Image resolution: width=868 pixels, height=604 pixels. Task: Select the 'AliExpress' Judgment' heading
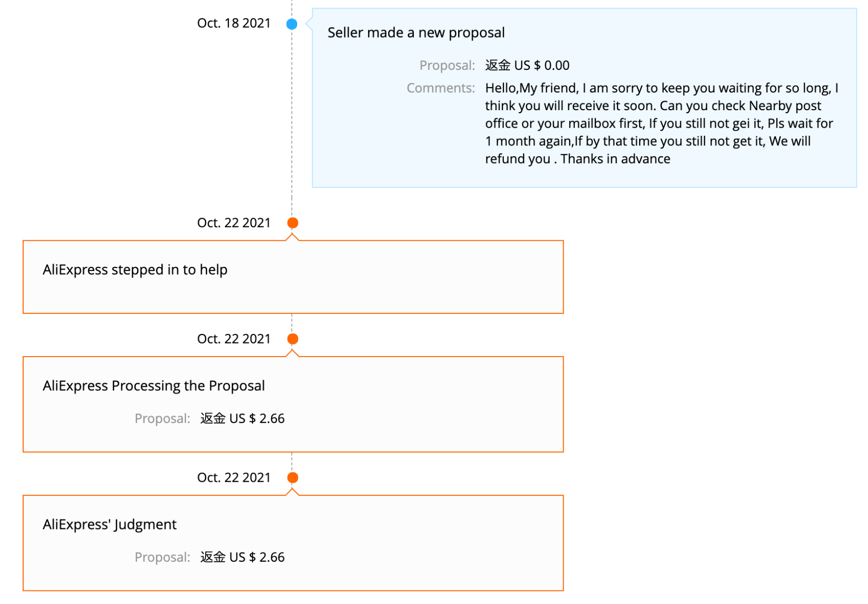(110, 525)
